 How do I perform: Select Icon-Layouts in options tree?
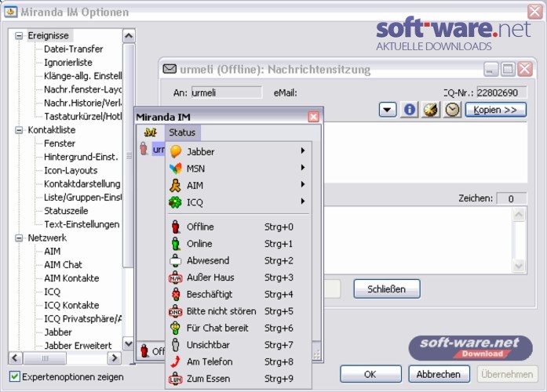point(71,170)
